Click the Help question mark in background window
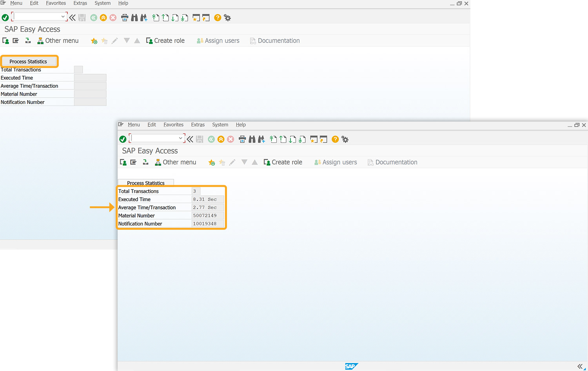 point(218,18)
